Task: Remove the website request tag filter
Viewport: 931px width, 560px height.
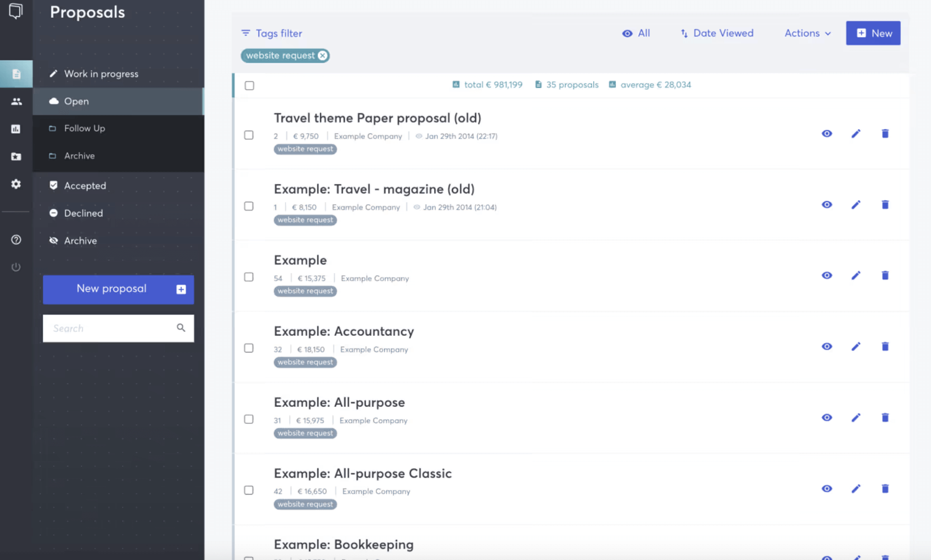Action: coord(323,56)
